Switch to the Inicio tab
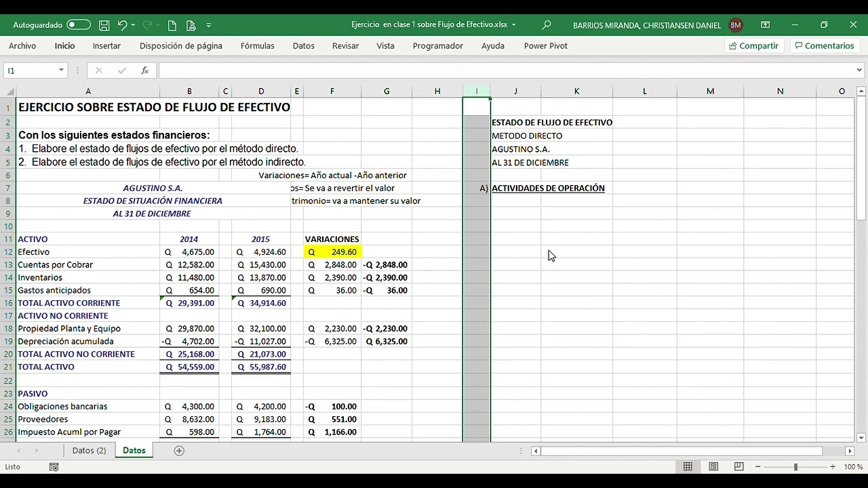The height and width of the screenshot is (488, 868). click(65, 46)
